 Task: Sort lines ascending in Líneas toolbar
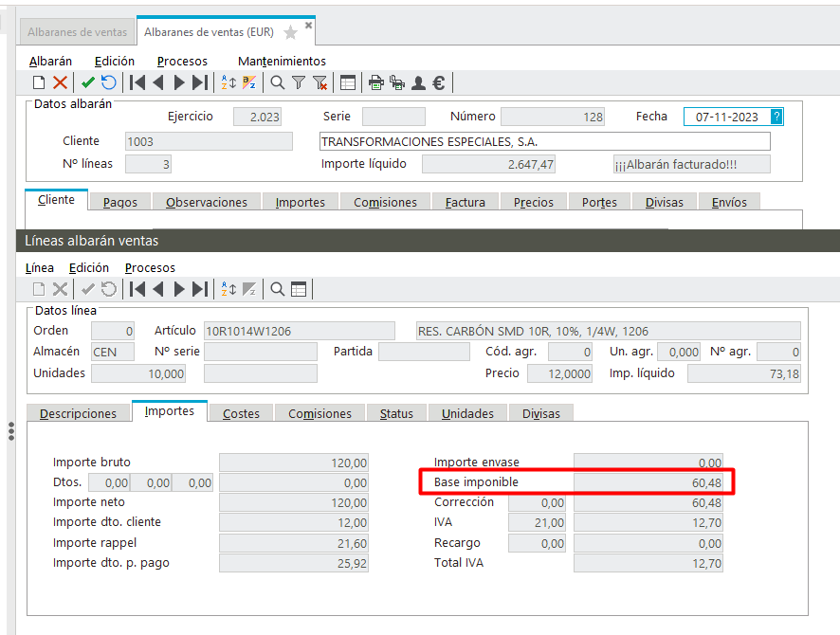click(x=228, y=289)
